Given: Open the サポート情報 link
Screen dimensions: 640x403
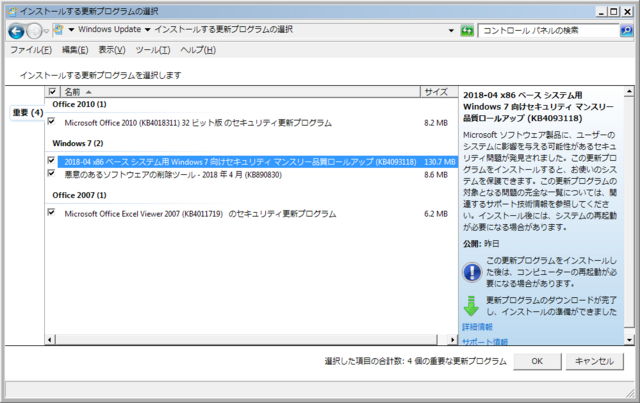Looking at the screenshot, I should point(485,342).
